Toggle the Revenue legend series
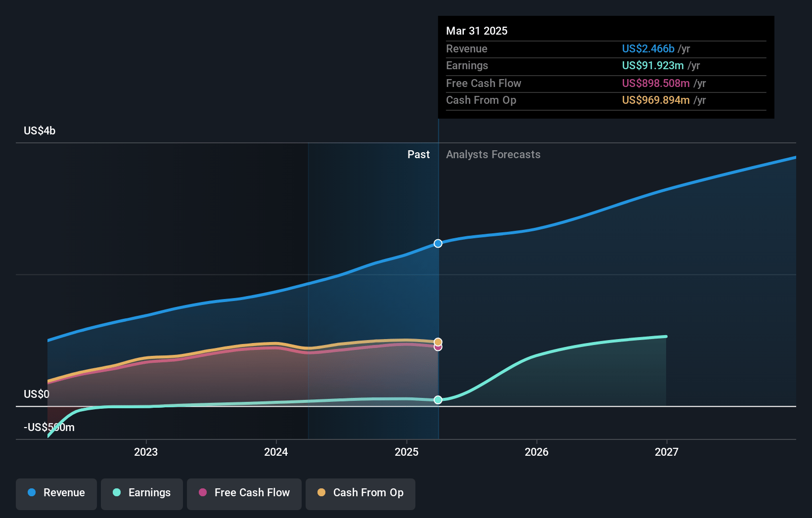This screenshot has width=812, height=518. (x=56, y=493)
